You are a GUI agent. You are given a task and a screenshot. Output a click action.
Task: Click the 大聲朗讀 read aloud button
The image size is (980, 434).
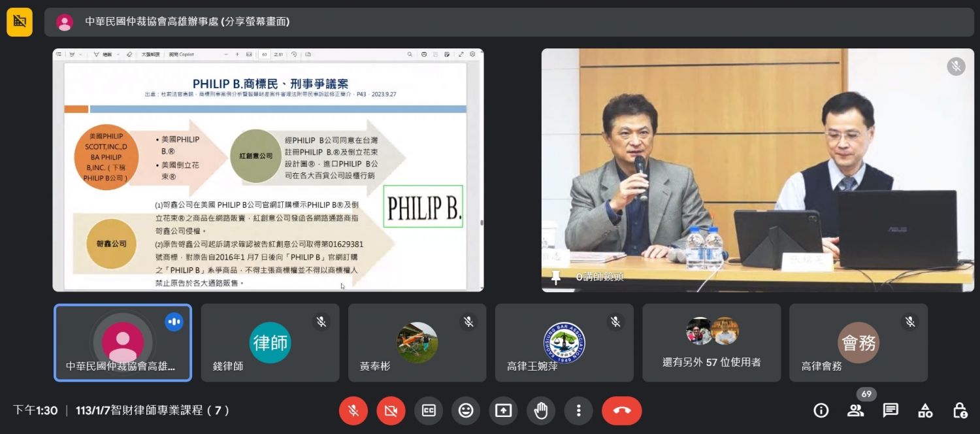tap(150, 54)
